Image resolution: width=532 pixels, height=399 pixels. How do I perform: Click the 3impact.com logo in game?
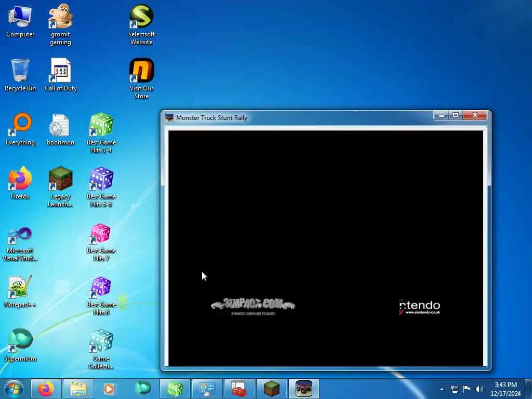coord(253,307)
